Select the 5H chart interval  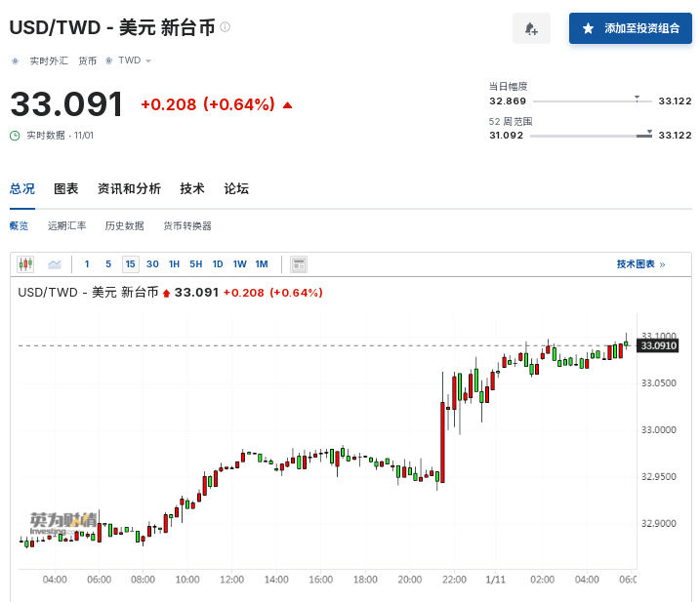196,264
